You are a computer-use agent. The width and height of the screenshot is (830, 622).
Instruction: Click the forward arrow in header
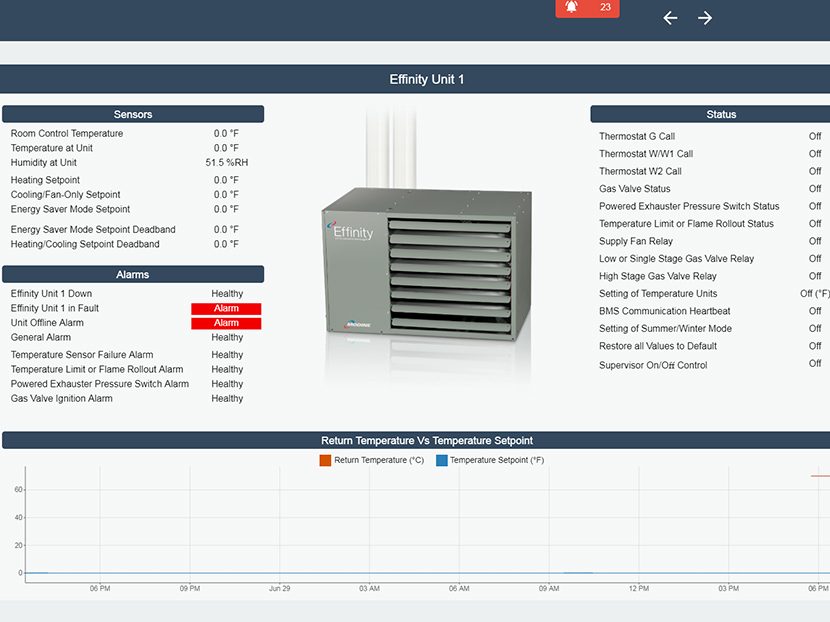[705, 18]
